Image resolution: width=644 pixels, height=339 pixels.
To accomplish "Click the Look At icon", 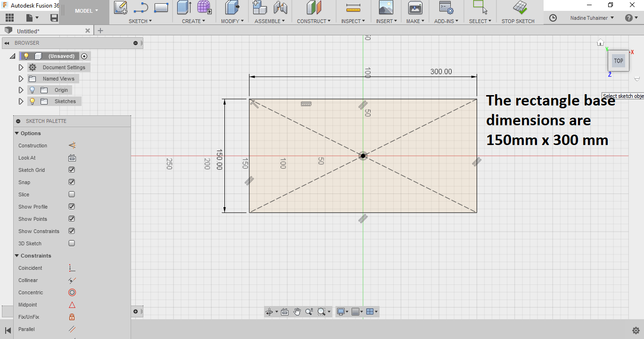I will click(x=72, y=158).
